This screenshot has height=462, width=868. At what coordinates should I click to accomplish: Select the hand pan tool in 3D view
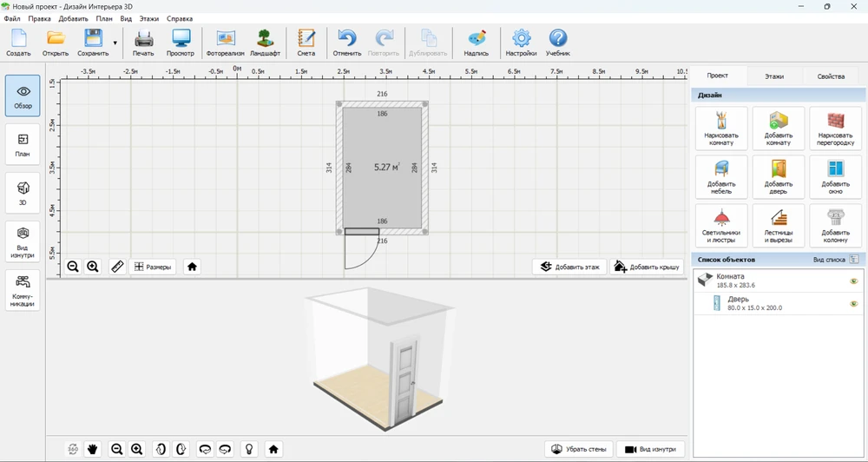point(93,449)
